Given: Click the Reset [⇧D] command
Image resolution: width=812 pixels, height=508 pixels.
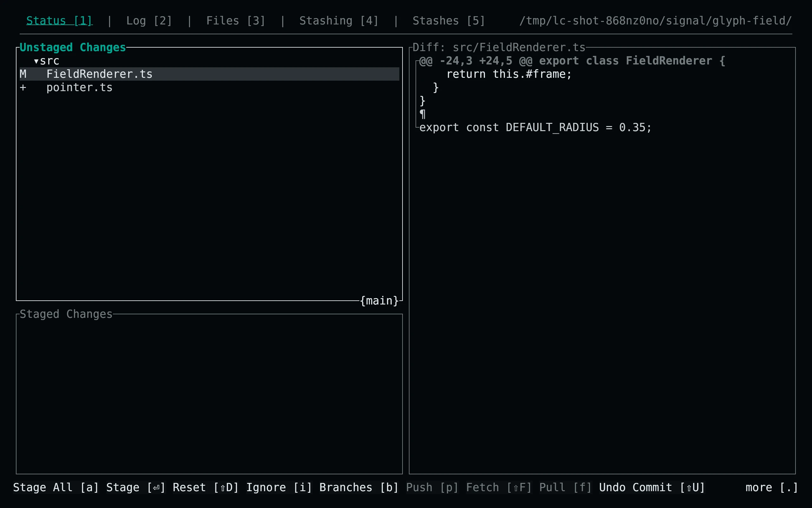Looking at the screenshot, I should [206, 487].
